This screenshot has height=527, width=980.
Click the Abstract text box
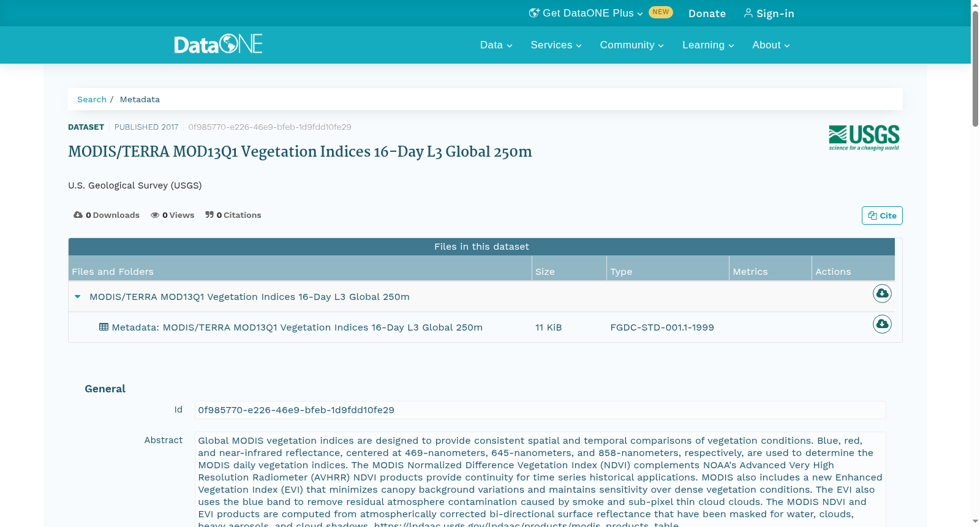[x=540, y=479]
